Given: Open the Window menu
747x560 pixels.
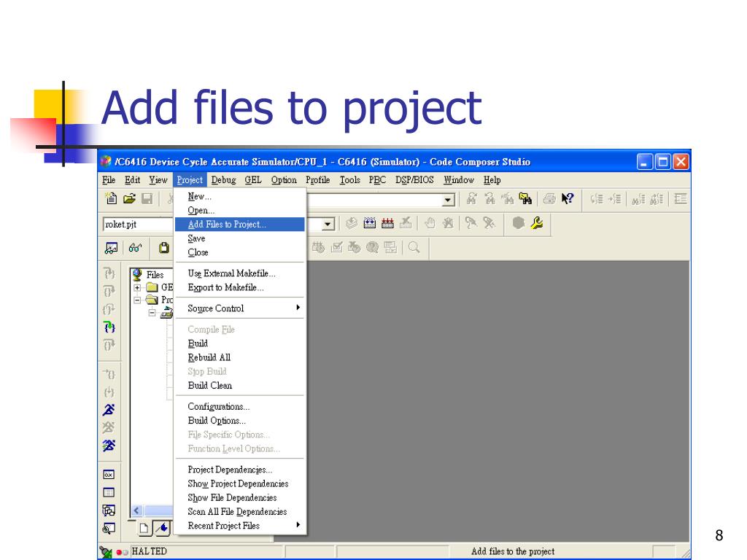Looking at the screenshot, I should pyautogui.click(x=458, y=180).
